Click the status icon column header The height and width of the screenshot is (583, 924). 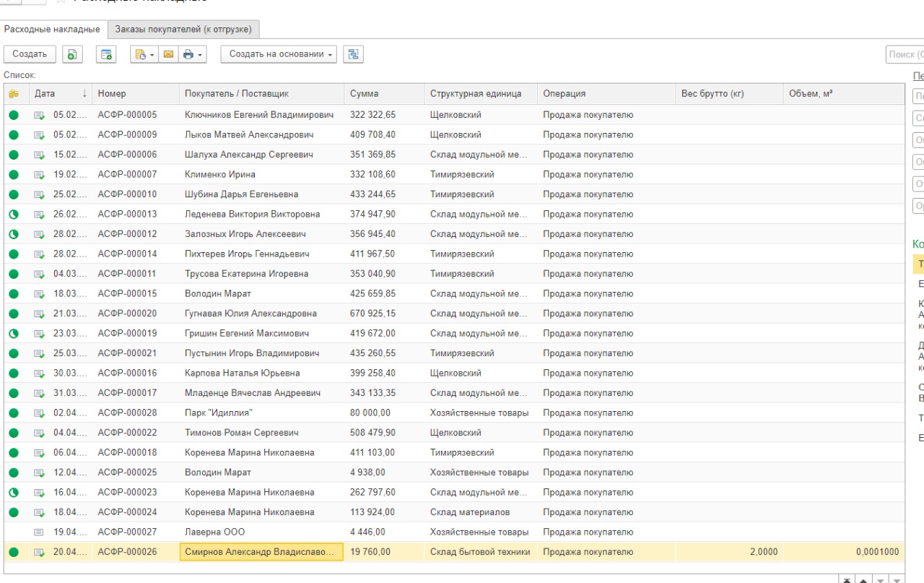[x=14, y=94]
